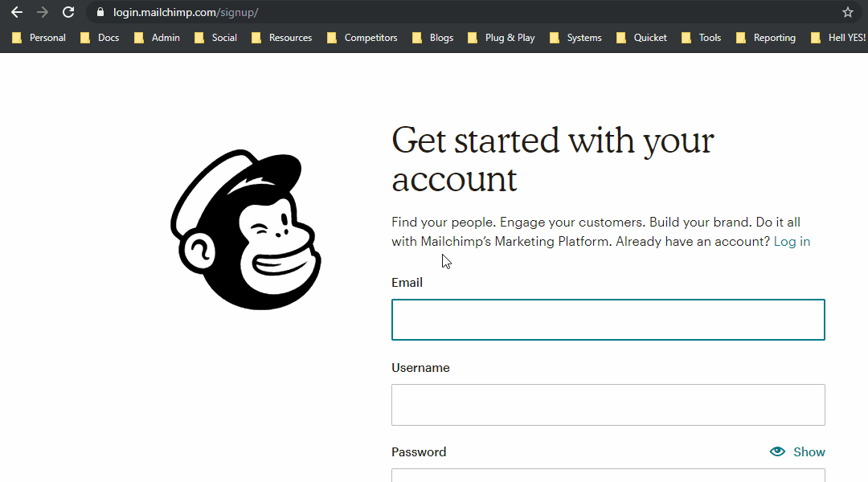Reload the Mailchimp signup page

click(x=68, y=12)
